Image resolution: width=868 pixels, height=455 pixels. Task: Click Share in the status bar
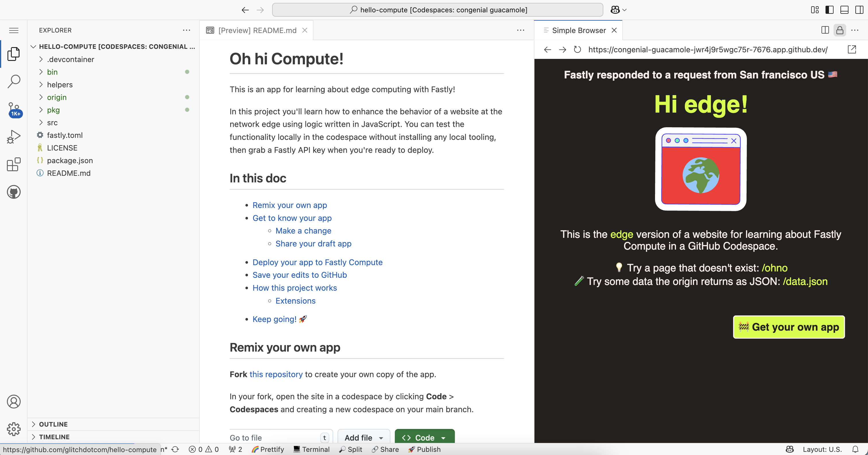click(x=385, y=449)
